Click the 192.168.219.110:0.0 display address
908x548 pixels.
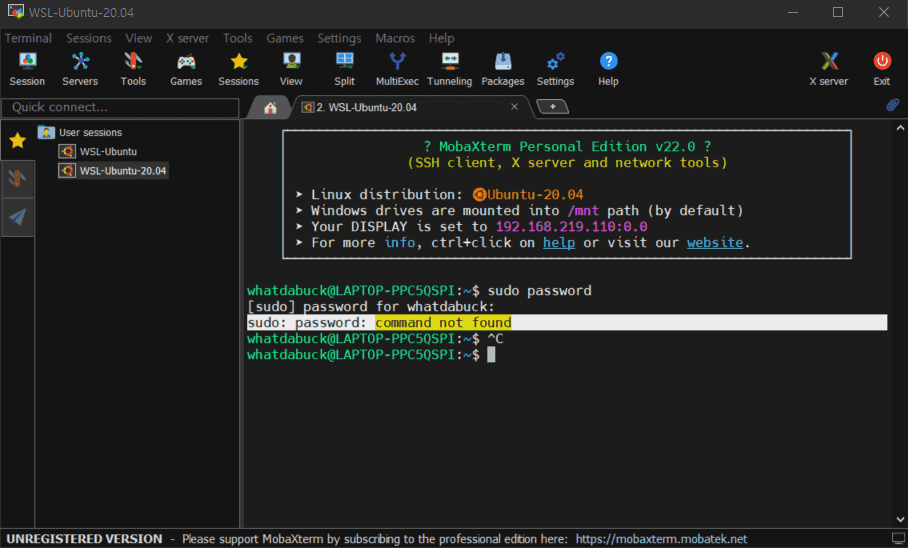pyautogui.click(x=572, y=226)
